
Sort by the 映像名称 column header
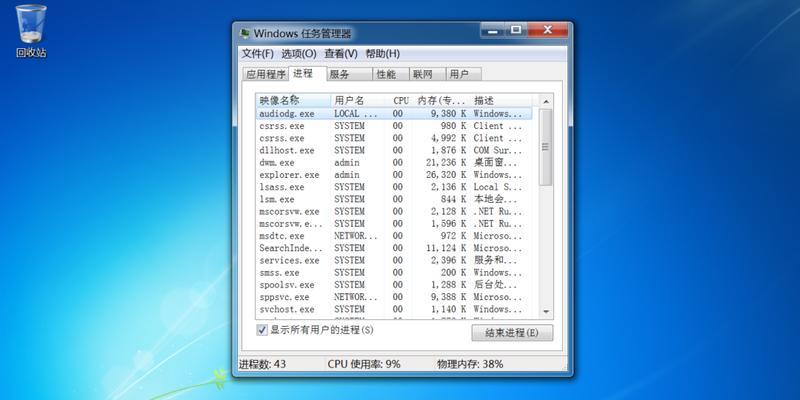[293, 101]
